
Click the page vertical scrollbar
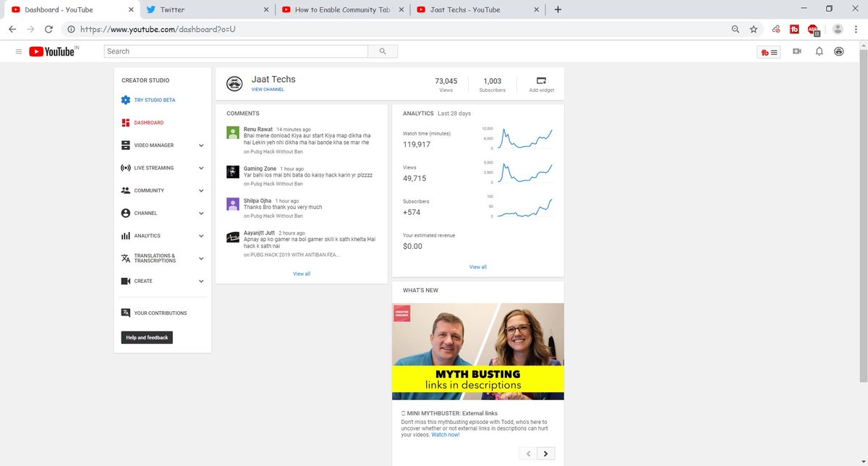coord(864,217)
